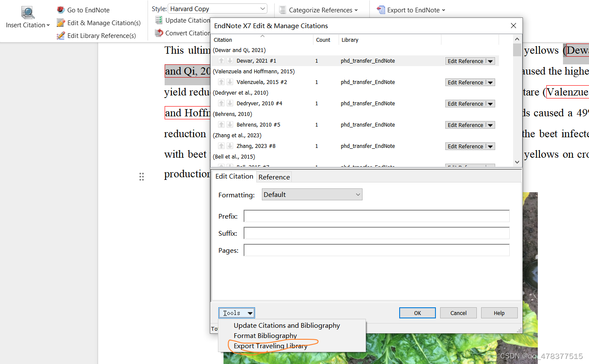Click the Count column header
589x364 pixels.
tap(326, 40)
